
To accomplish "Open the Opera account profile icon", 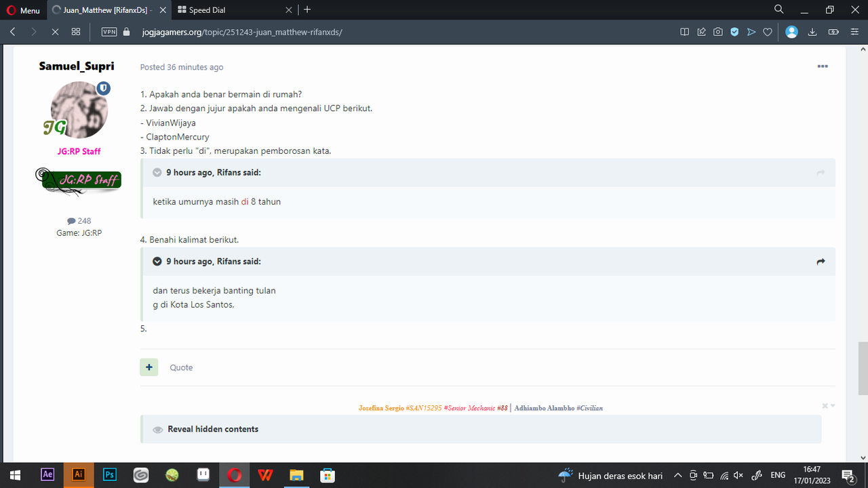I will pos(791,32).
